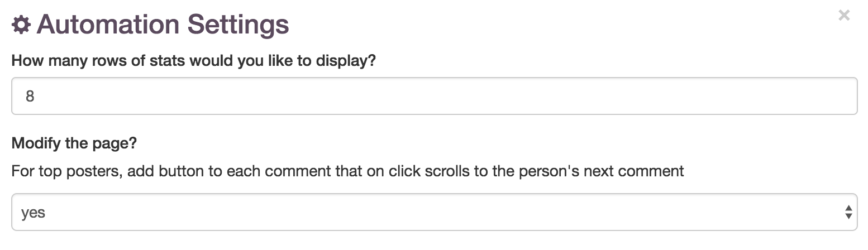This screenshot has width=868, height=250.
Task: Click the up-down arrows on the select box
Action: 848,212
